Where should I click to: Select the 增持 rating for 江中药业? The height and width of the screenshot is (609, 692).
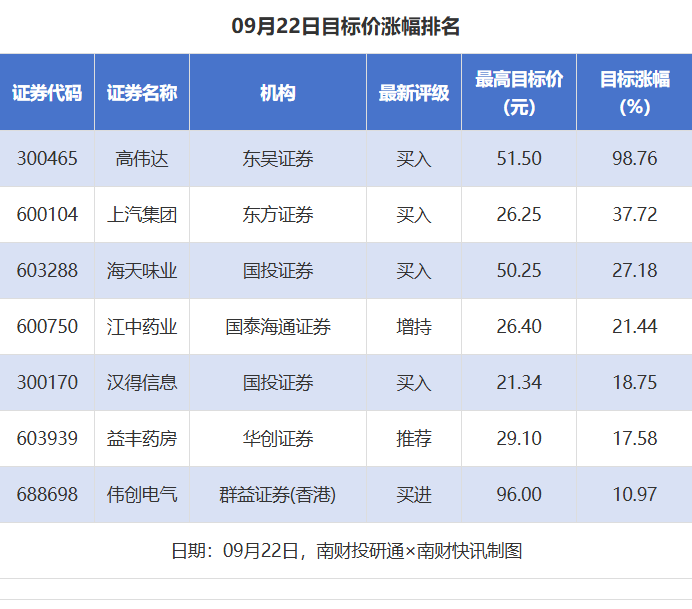click(413, 327)
